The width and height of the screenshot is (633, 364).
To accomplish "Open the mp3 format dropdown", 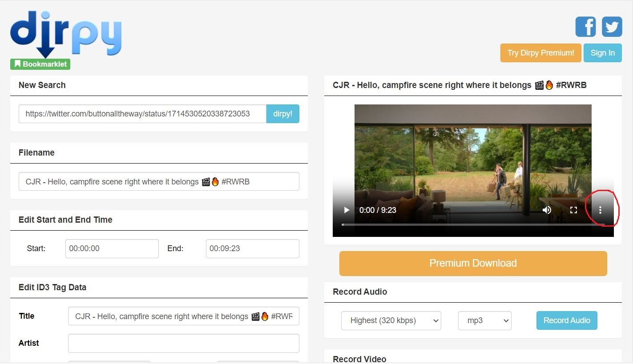I will click(x=484, y=320).
